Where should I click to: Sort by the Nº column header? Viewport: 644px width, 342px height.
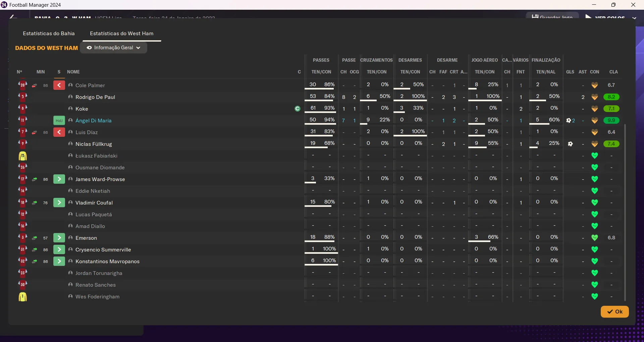[19, 72]
